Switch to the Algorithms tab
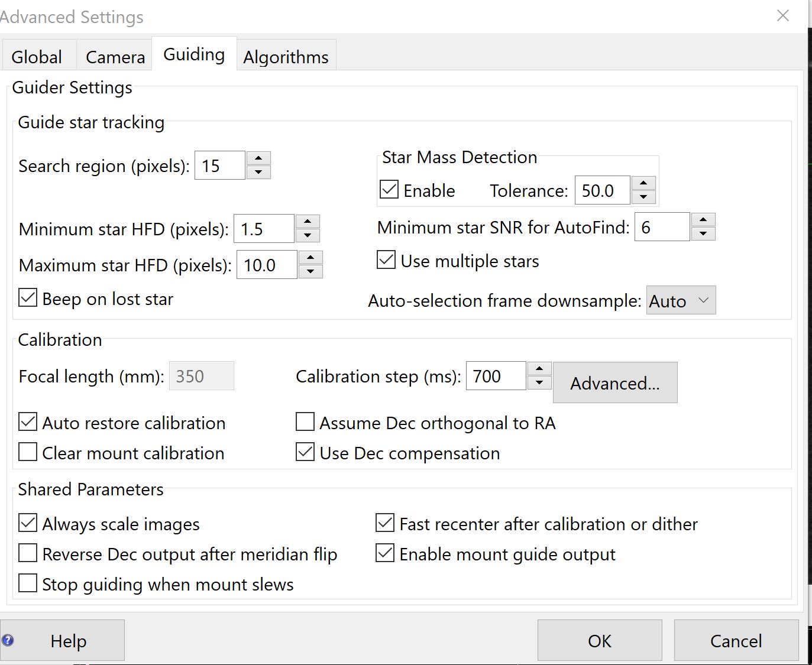 [286, 57]
